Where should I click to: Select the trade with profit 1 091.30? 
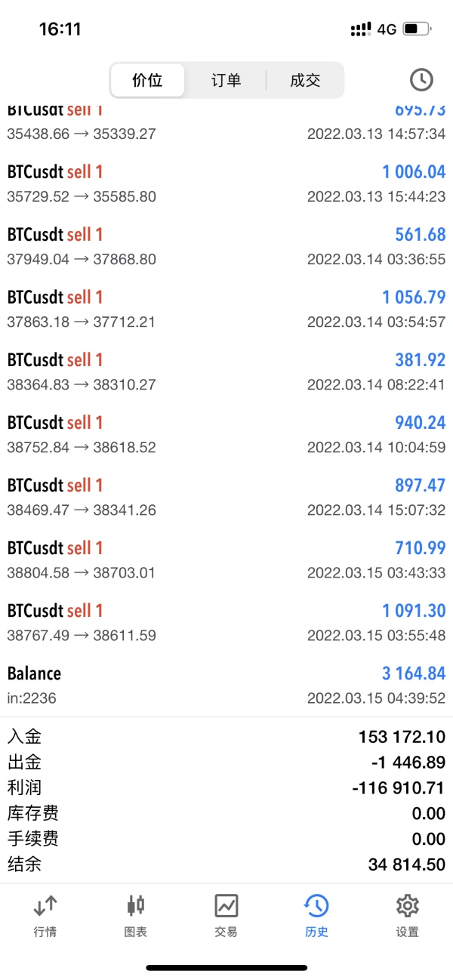coord(226,622)
